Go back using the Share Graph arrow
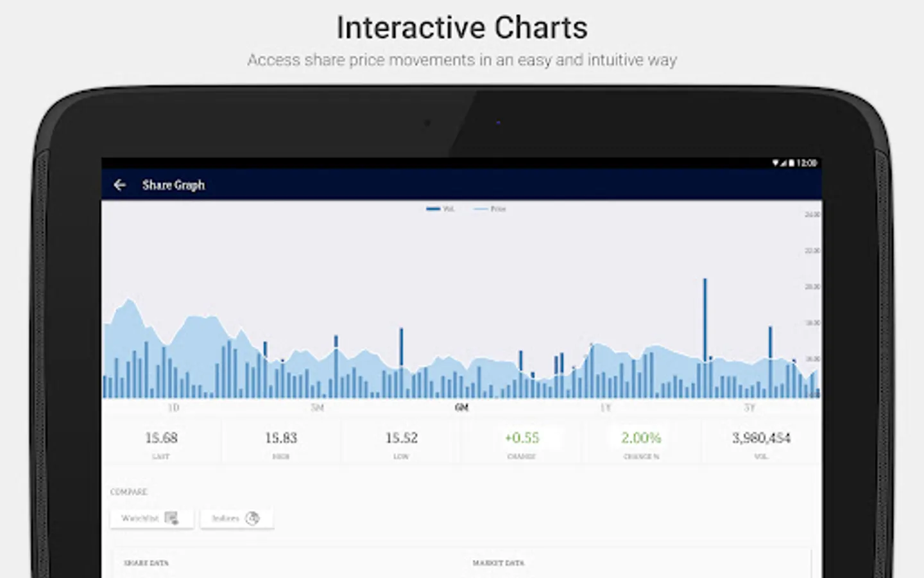924x578 pixels. click(x=119, y=185)
